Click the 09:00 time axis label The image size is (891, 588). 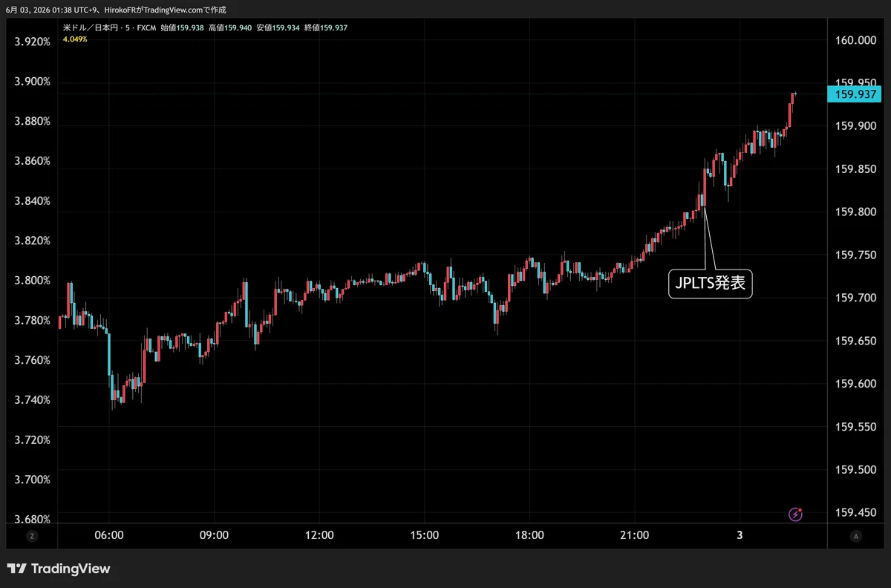214,535
